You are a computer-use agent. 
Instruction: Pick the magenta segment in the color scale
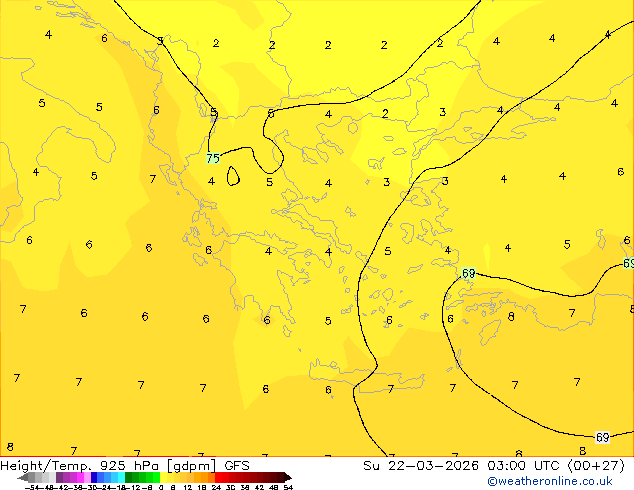tap(74, 477)
